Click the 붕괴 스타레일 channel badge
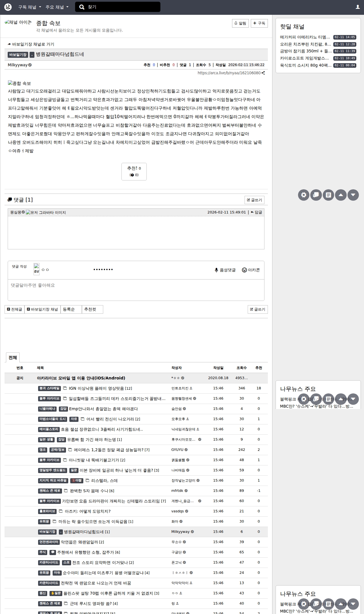 [x=49, y=388]
